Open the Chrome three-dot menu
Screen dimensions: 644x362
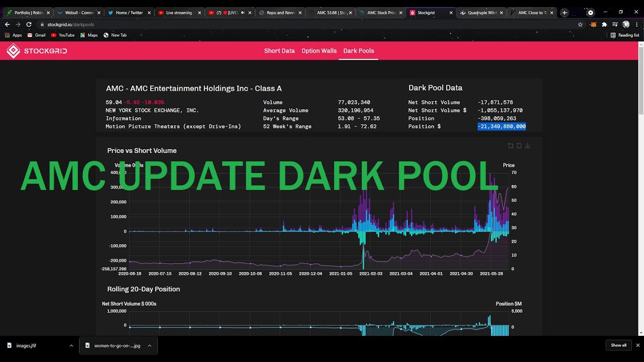[637, 24]
